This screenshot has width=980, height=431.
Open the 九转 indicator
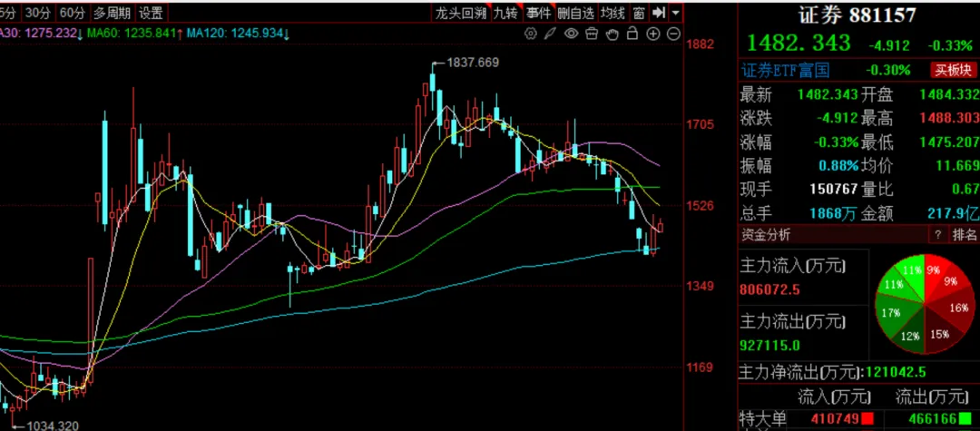(505, 13)
